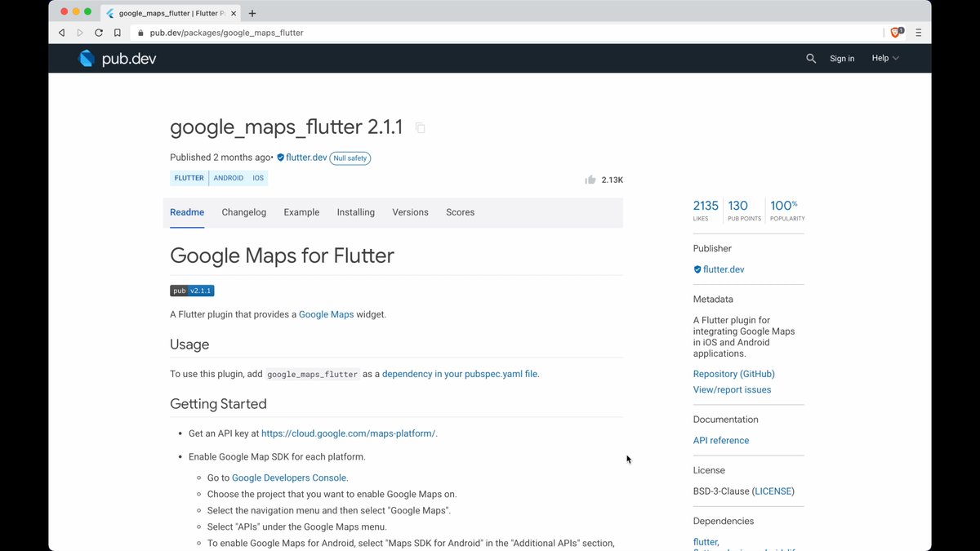Copy package name with clipboard icon
The height and width of the screenshot is (551, 980).
click(420, 128)
